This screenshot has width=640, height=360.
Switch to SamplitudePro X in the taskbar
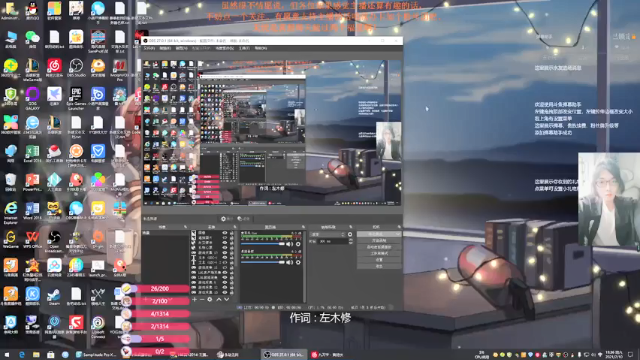click(x=96, y=355)
